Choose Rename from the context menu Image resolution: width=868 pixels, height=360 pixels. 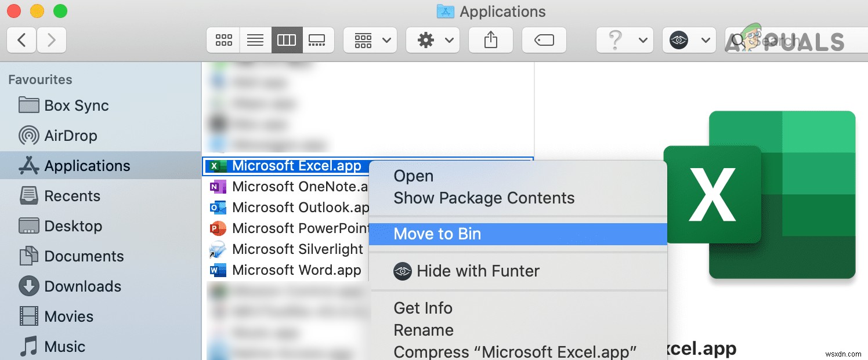[x=423, y=330]
